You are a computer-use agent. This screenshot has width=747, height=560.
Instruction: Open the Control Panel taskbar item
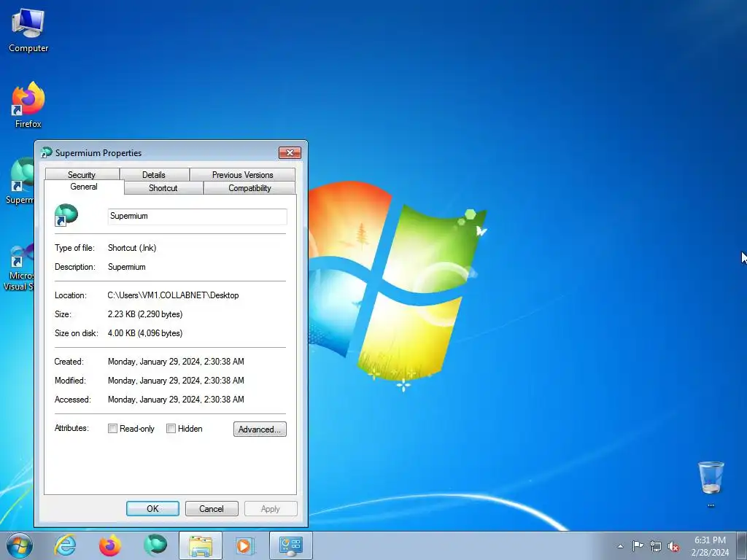coord(290,545)
